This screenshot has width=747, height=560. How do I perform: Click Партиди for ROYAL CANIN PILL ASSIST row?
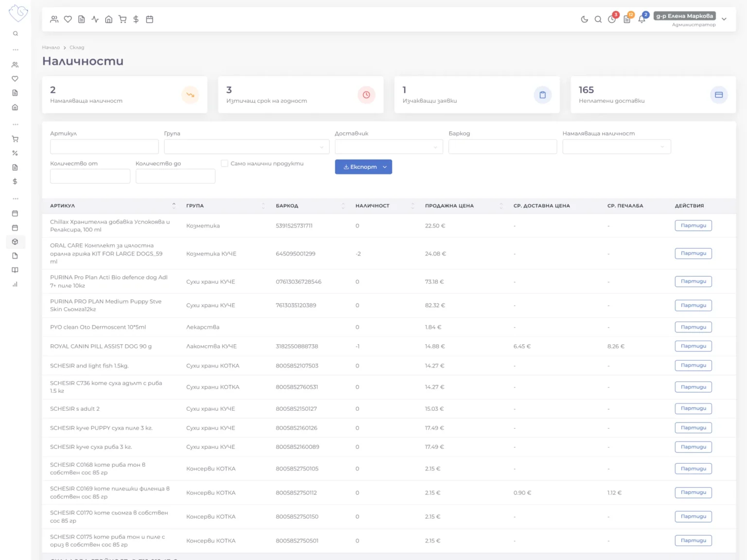point(693,346)
